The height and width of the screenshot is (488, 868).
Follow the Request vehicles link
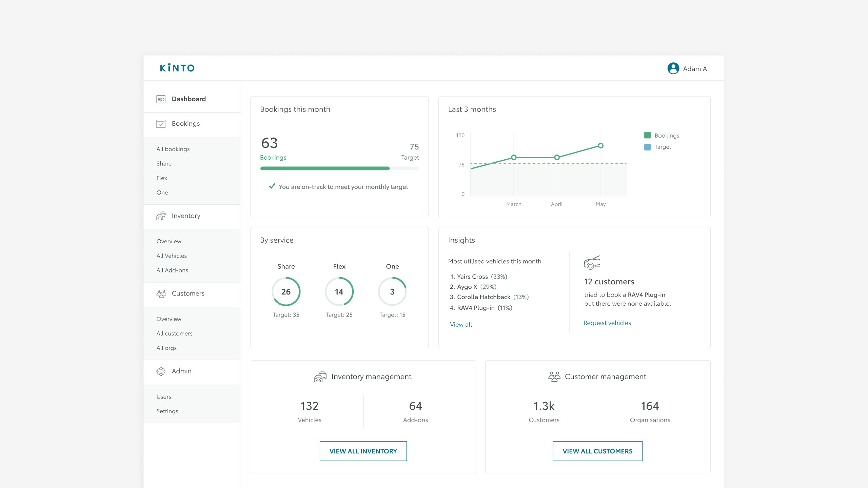pos(607,323)
